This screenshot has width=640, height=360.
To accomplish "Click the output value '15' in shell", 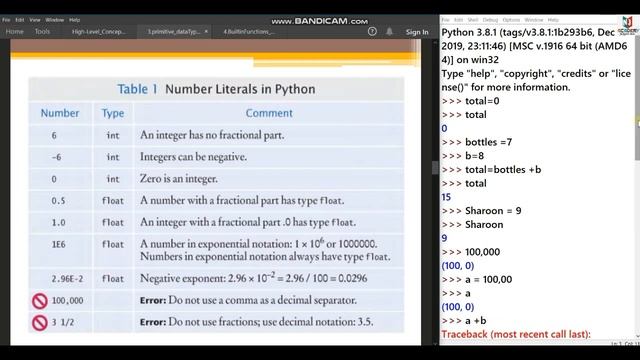I will [446, 197].
